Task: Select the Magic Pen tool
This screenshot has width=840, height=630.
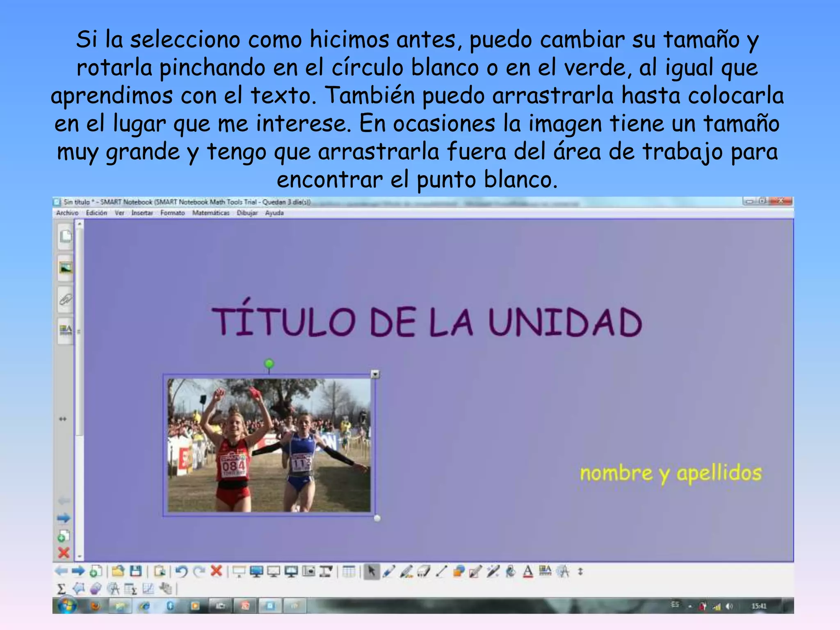Action: [493, 571]
